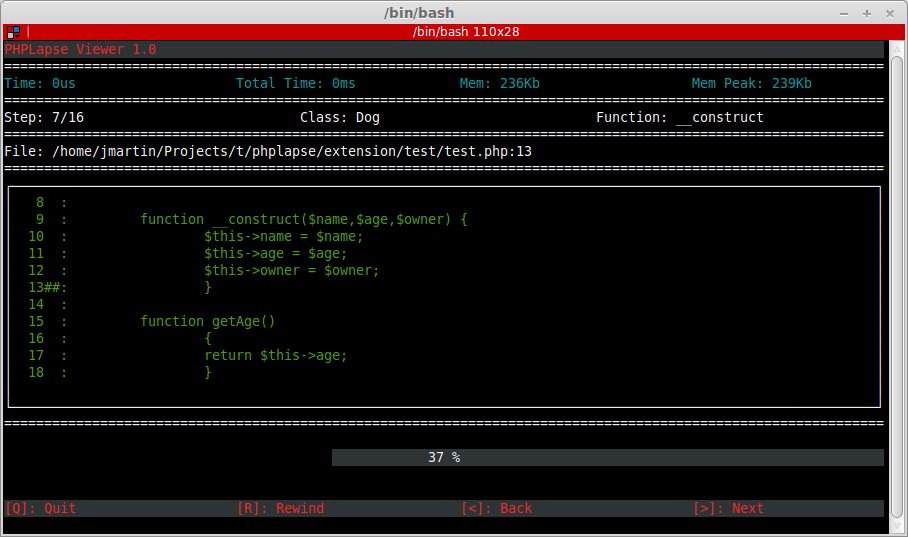Click the /bin/bash 110x28 terminal titlebar
908x537 pixels.
coord(453,32)
